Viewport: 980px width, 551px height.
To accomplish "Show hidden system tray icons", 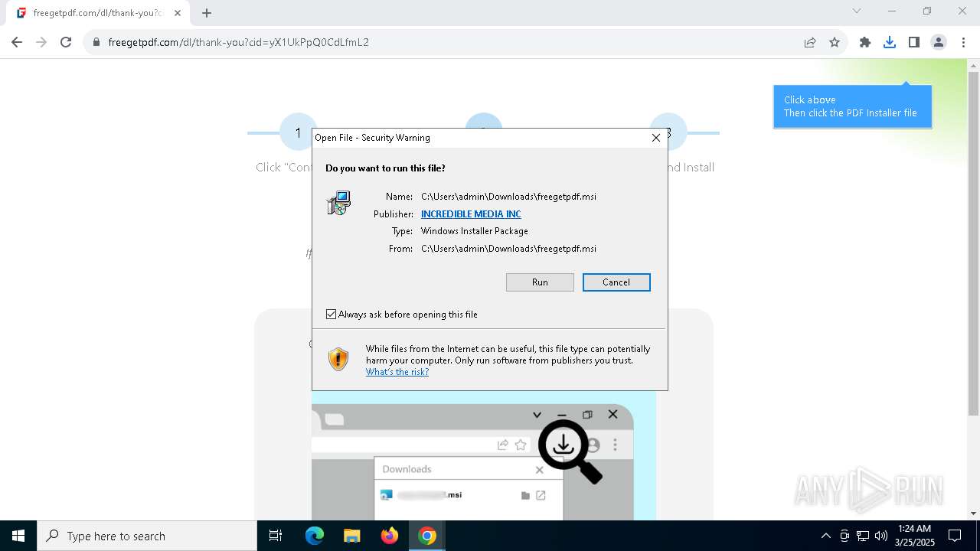I will [x=825, y=536].
